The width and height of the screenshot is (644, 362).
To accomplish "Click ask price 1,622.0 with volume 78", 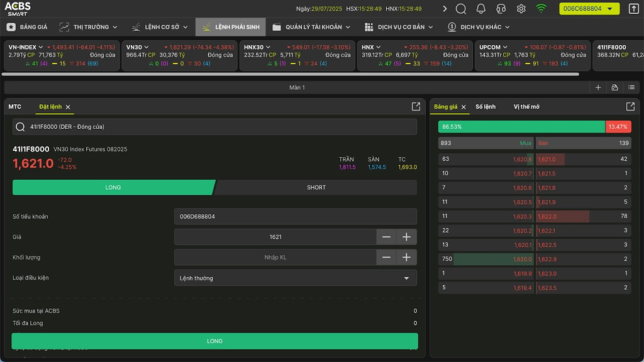I will pyautogui.click(x=547, y=216).
